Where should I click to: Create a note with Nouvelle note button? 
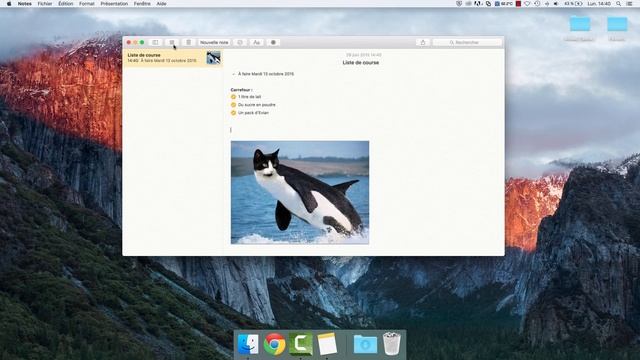(214, 42)
